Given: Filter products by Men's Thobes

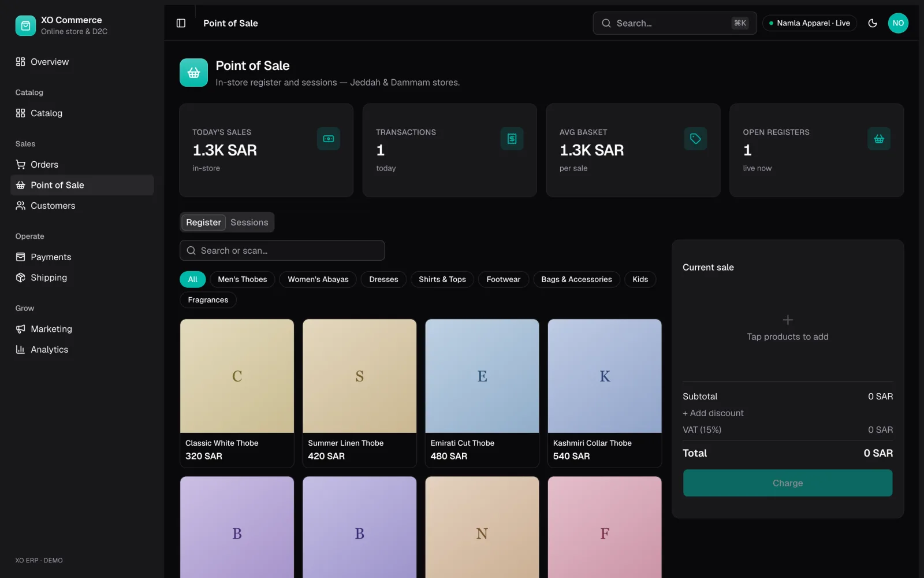Looking at the screenshot, I should (243, 279).
